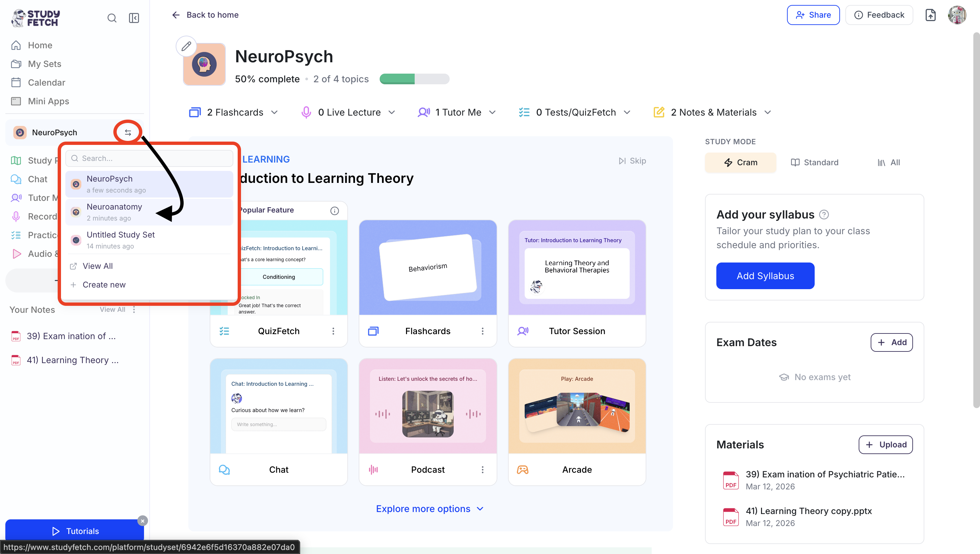The image size is (980, 554).
Task: Collapse the sidebar panel icon
Action: coord(134,18)
